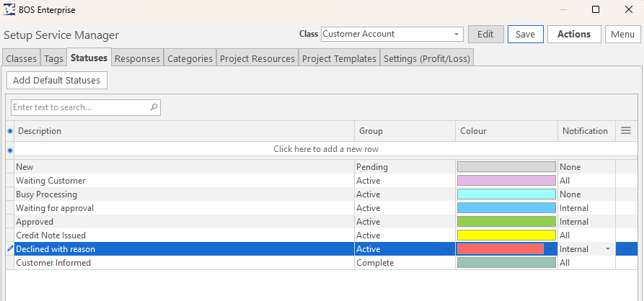The height and width of the screenshot is (301, 644).
Task: Open the Actions button menu
Action: coord(574,34)
